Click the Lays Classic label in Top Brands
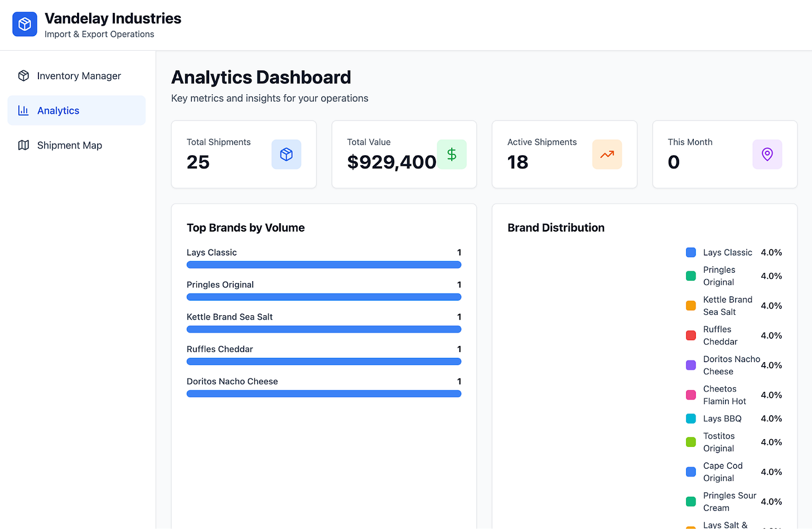 (211, 253)
